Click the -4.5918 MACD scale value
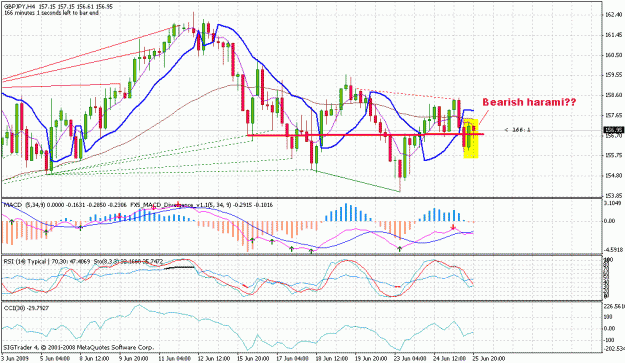The image size is (625, 363). coord(613,250)
